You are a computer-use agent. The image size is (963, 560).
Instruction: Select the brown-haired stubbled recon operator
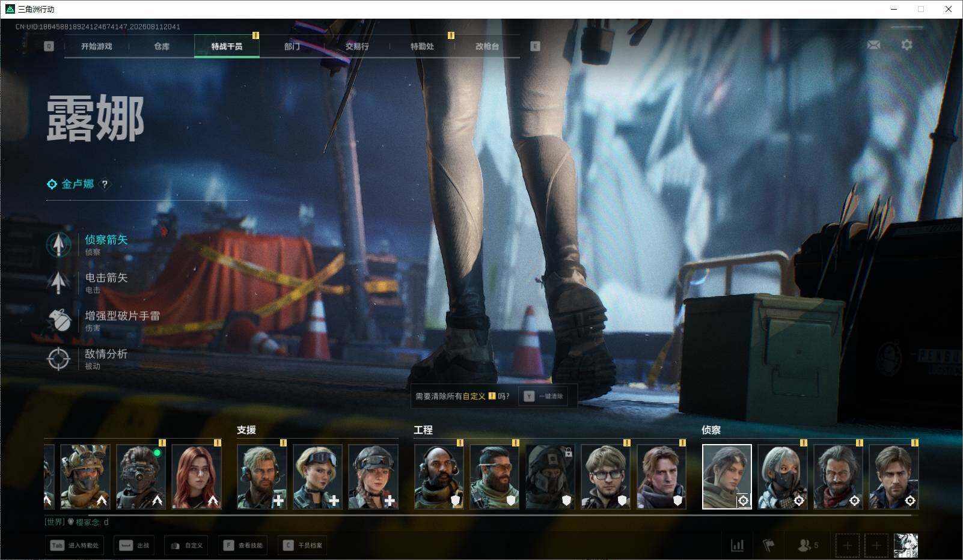tap(894, 476)
